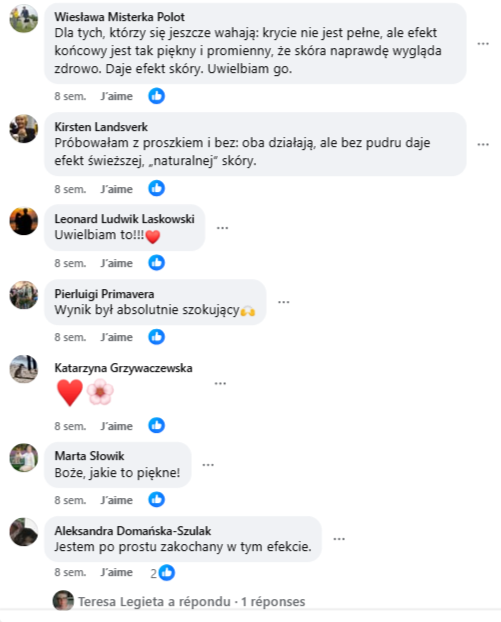Viewport: 501px width, 622px height.
Task: Open Wiesława Misterka Polot's profile picture
Action: (x=24, y=19)
